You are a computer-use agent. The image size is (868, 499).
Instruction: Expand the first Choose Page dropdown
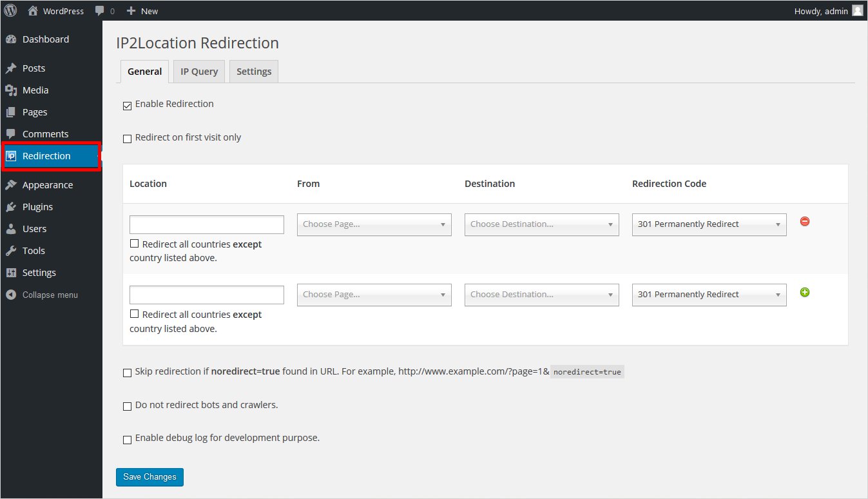[x=374, y=224]
